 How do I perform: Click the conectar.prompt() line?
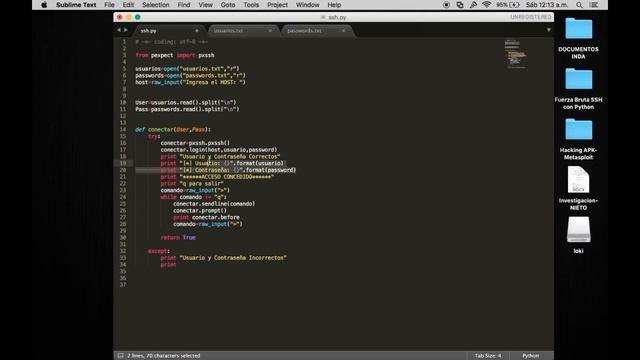[x=200, y=211]
